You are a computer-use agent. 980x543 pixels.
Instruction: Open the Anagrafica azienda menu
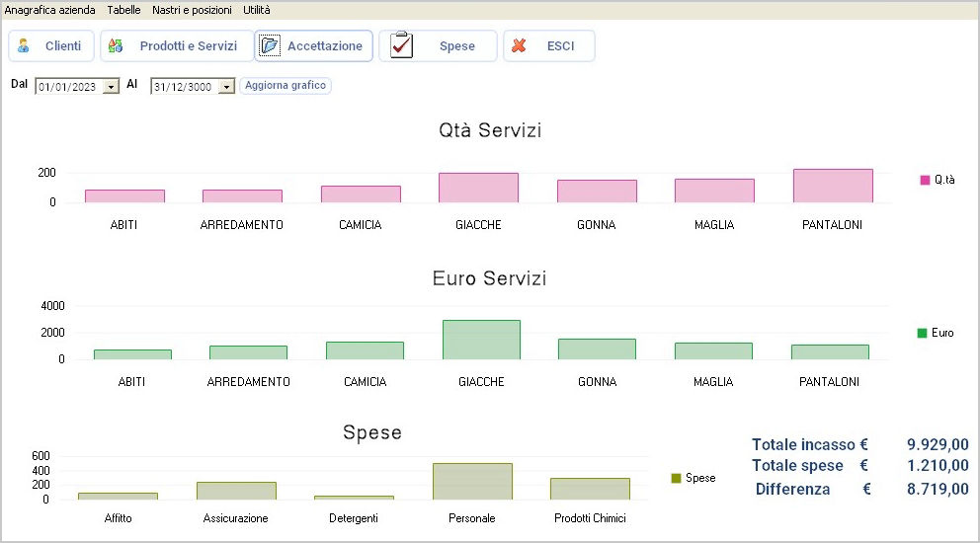pos(50,10)
